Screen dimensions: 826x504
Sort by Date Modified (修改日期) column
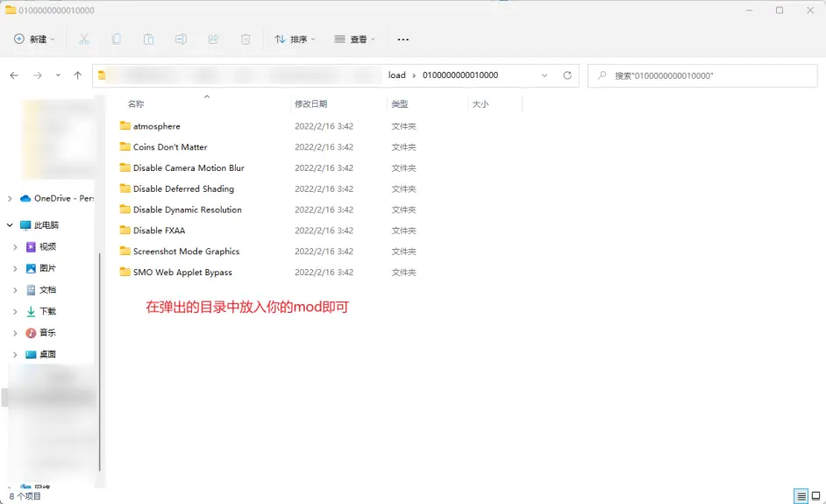[310, 103]
